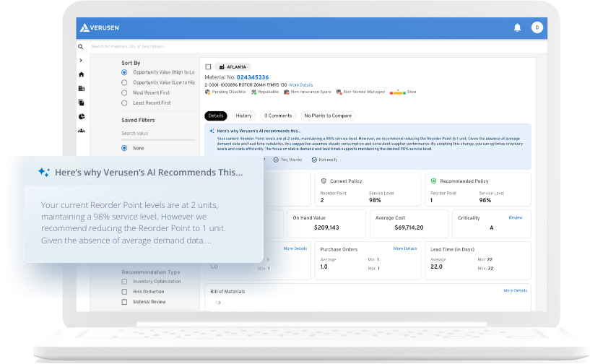Viewport: 590px width, 364px height.
Task: Click Recommended Policy Service Level 98%
Action: 485,201
